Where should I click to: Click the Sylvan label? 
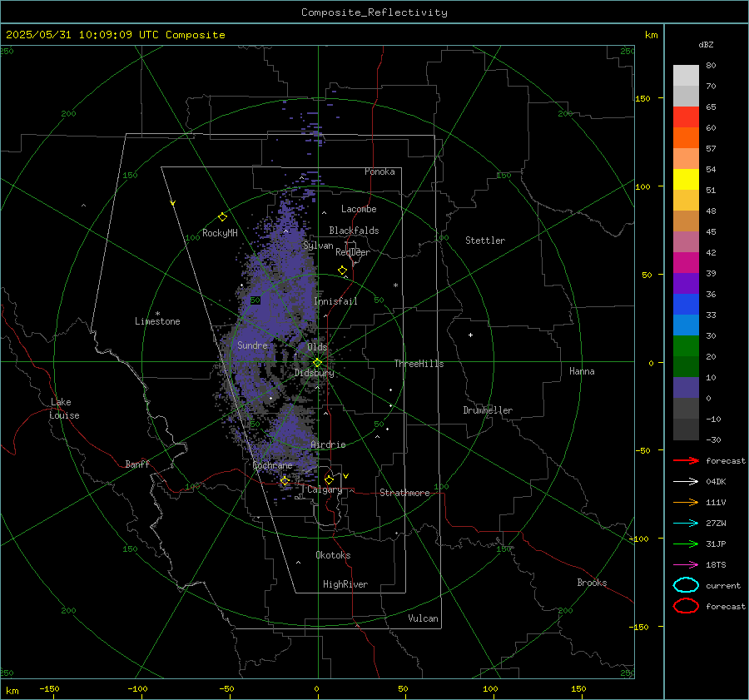318,246
